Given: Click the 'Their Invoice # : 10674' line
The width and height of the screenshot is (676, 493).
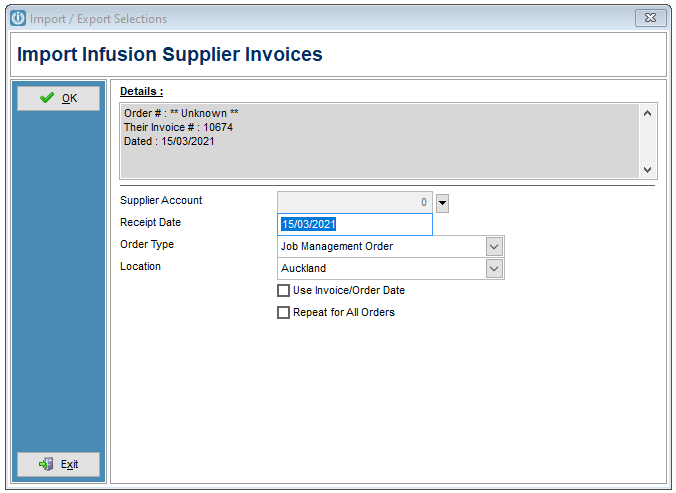Looking at the screenshot, I should point(178,128).
